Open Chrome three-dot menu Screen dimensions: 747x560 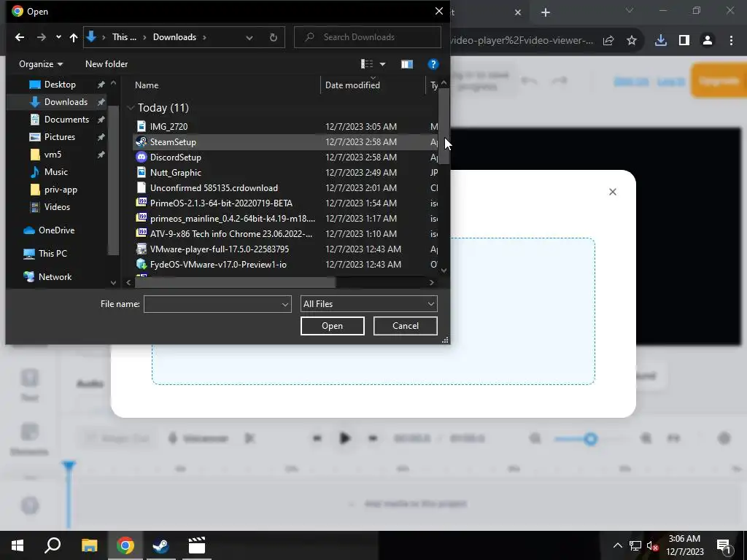[x=731, y=41]
